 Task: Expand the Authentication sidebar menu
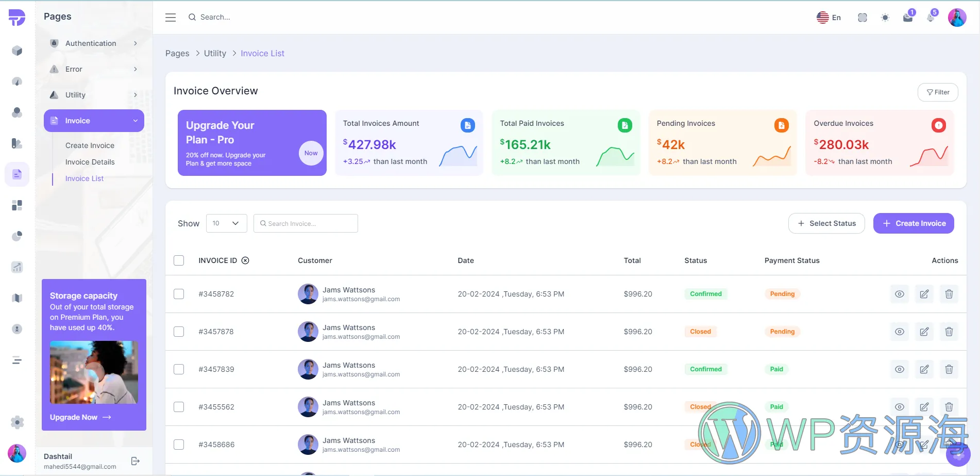[94, 43]
